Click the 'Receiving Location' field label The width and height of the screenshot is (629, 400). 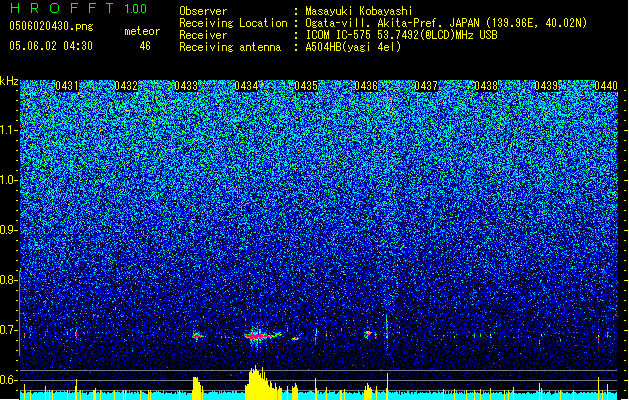pos(233,23)
